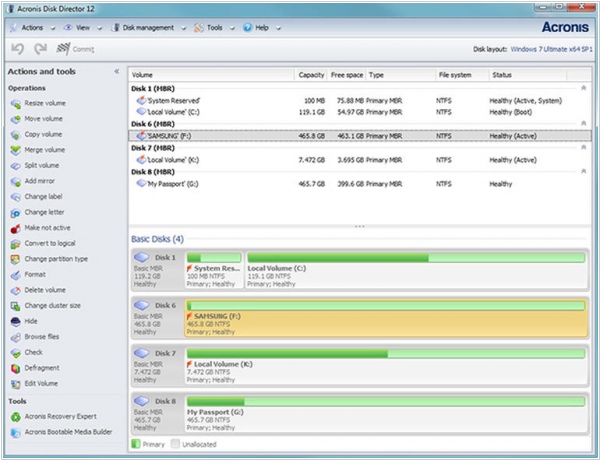Click the Resize volume icon
This screenshot has height=460, width=600.
(x=16, y=104)
